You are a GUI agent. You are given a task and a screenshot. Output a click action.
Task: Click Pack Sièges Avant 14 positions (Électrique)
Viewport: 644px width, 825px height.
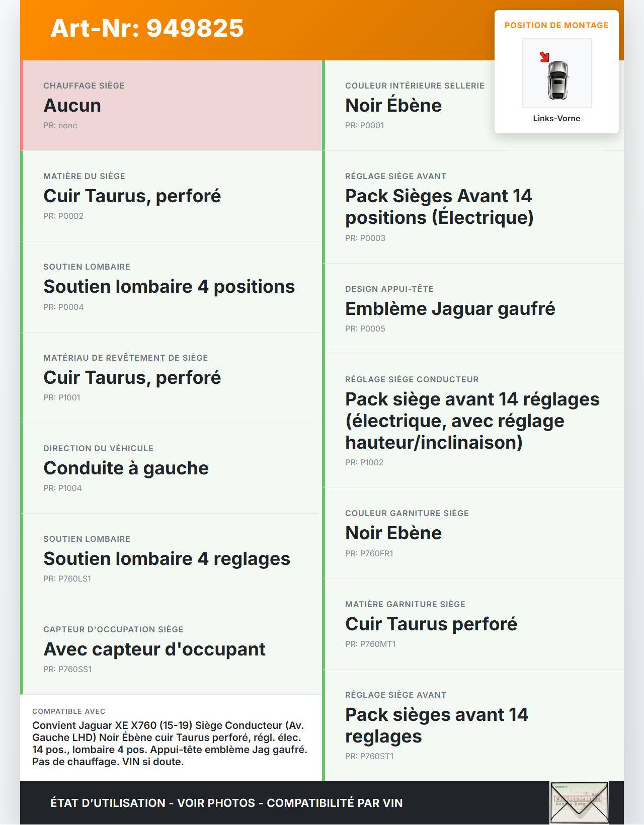[439, 207]
